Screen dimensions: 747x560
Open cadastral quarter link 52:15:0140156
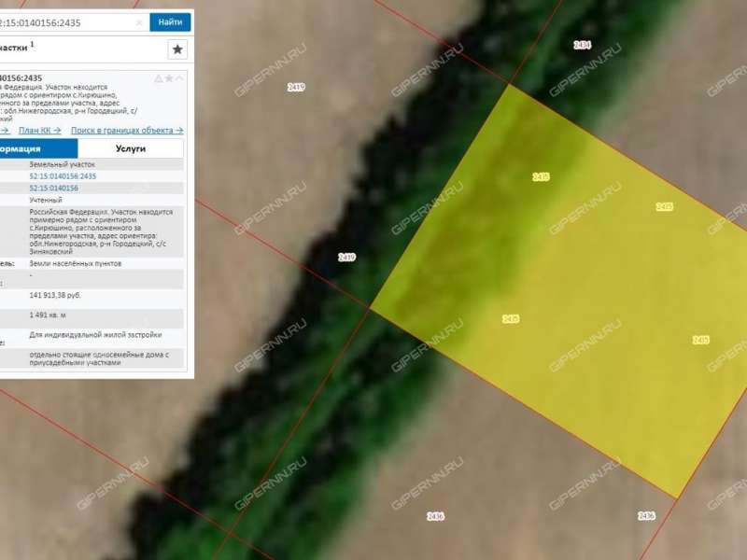[54, 188]
